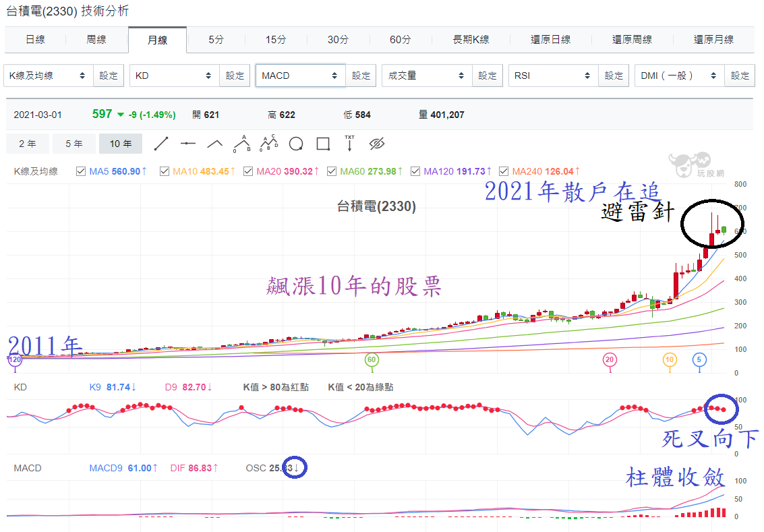764x532 pixels.
Task: Switch to the 還原周線 tab
Action: point(632,40)
